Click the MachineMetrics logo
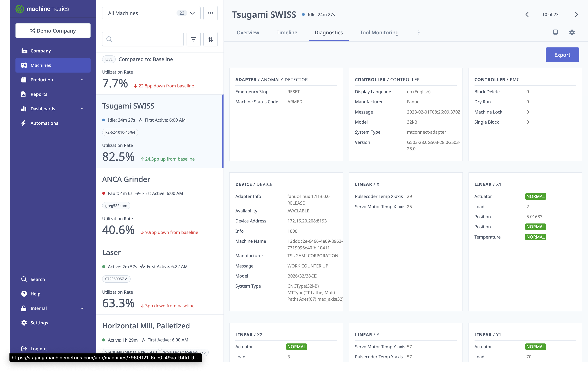588x373 pixels. coord(42,9)
